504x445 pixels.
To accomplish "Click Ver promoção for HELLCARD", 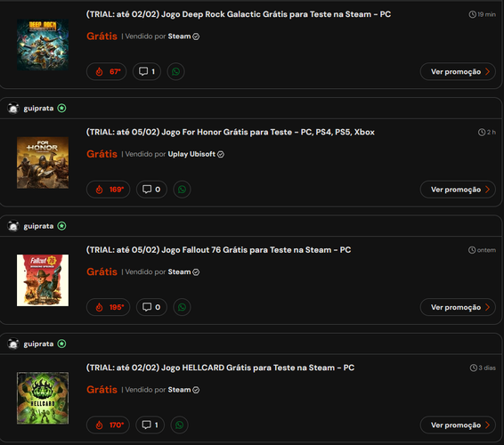I will [458, 425].
